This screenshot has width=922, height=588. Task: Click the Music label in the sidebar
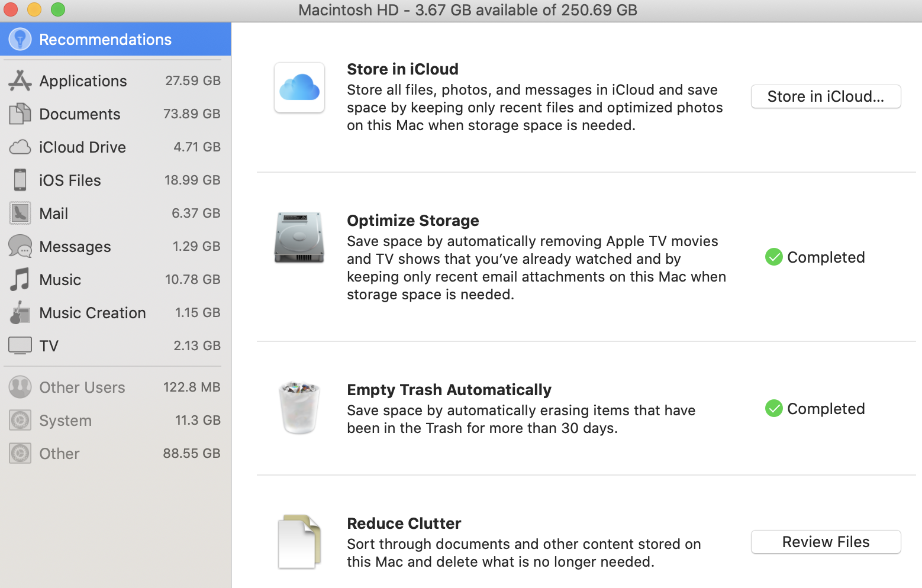pos(60,280)
